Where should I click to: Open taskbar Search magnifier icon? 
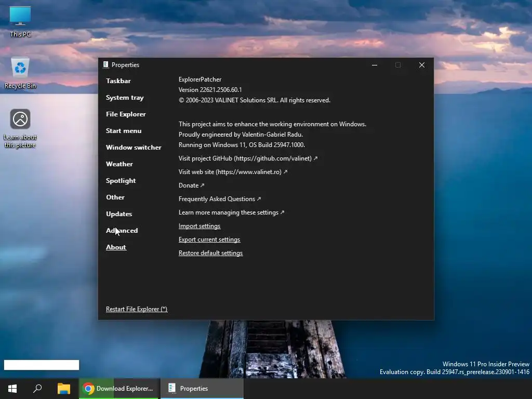(x=37, y=389)
